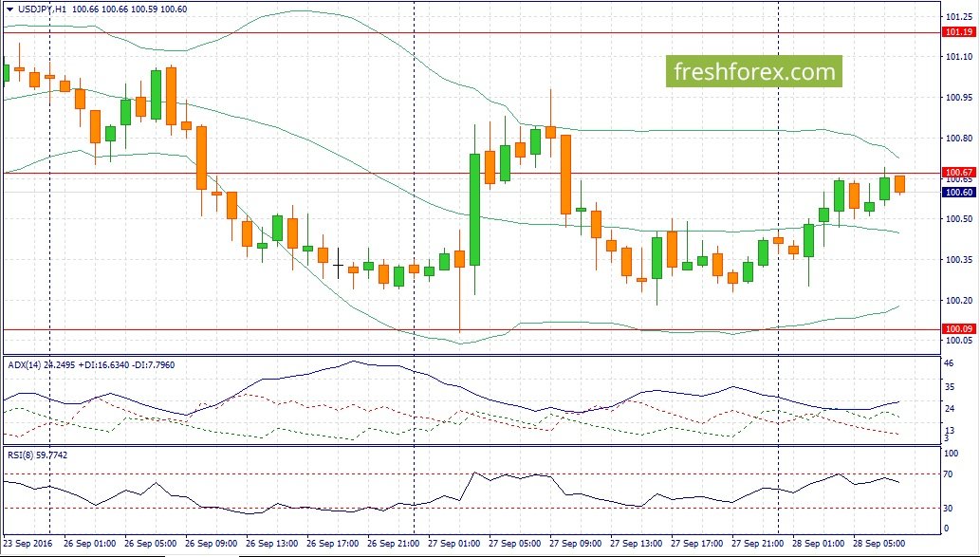Click the 101.25 value on price axis
The width and height of the screenshot is (980, 557).
[x=959, y=16]
